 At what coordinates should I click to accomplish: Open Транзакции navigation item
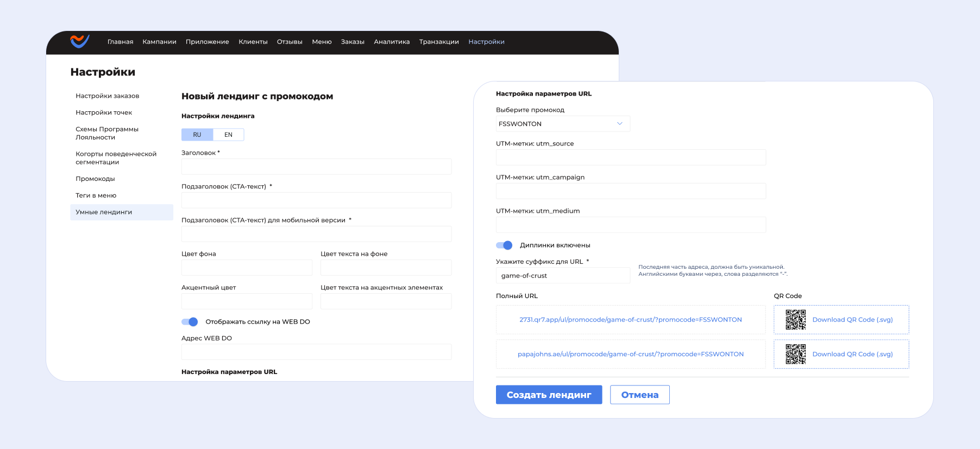[x=439, y=42]
